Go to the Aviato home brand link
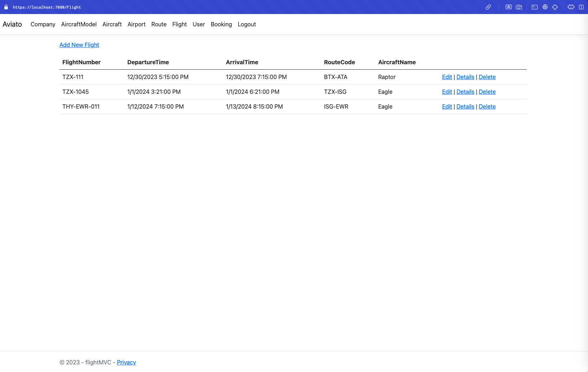 pos(12,24)
